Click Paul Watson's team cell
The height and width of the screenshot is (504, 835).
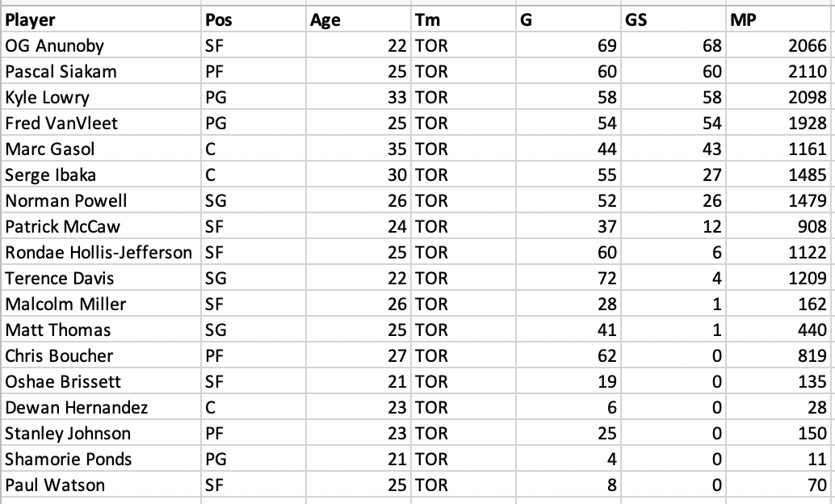(464, 485)
